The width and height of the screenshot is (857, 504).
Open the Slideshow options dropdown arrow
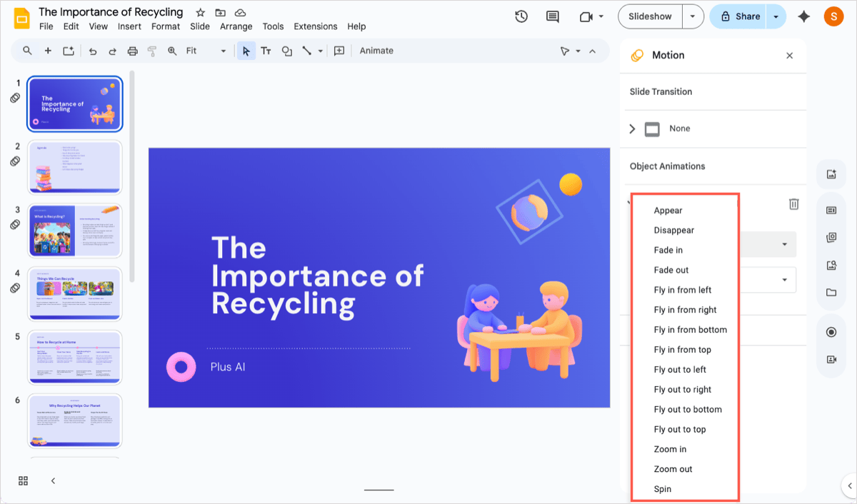click(693, 16)
